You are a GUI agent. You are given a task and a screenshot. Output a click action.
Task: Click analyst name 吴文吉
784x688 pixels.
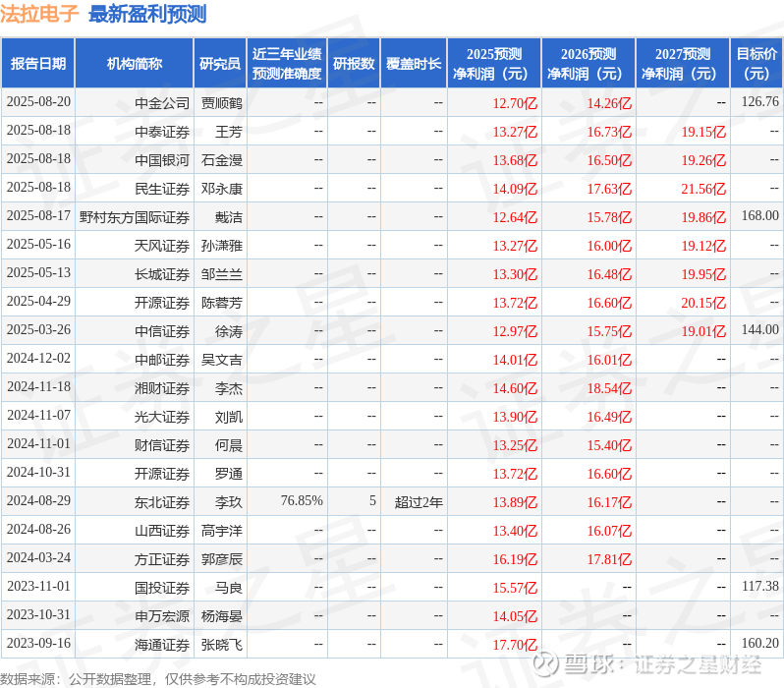[x=221, y=360]
